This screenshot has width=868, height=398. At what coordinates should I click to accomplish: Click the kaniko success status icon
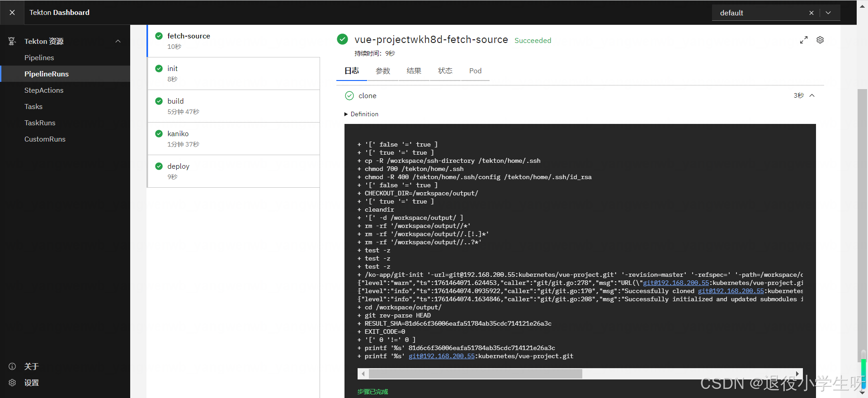[x=159, y=133]
